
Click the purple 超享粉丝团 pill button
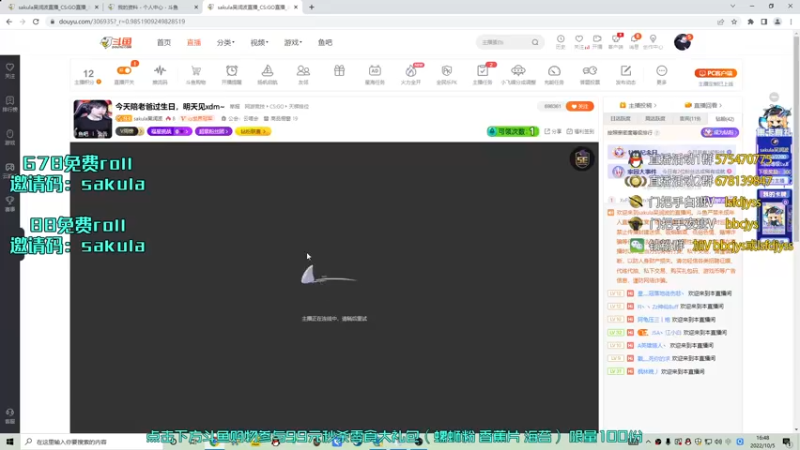coord(213,131)
